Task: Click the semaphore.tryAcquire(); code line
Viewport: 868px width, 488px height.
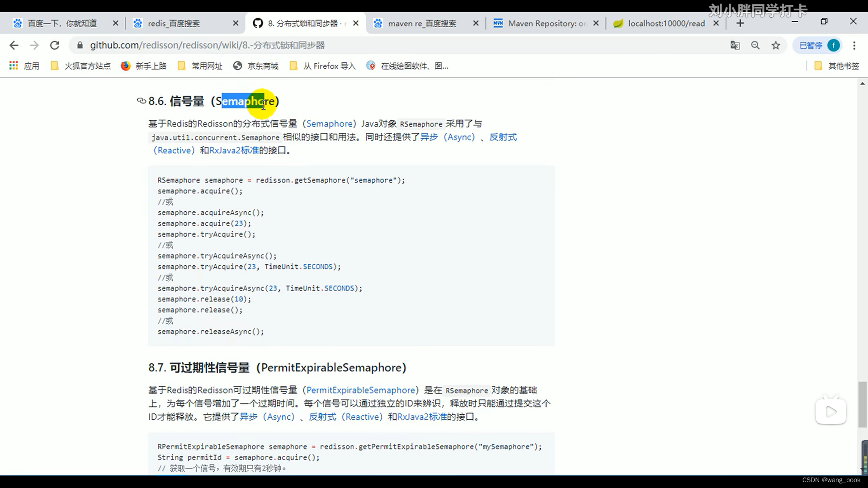Action: [x=207, y=234]
